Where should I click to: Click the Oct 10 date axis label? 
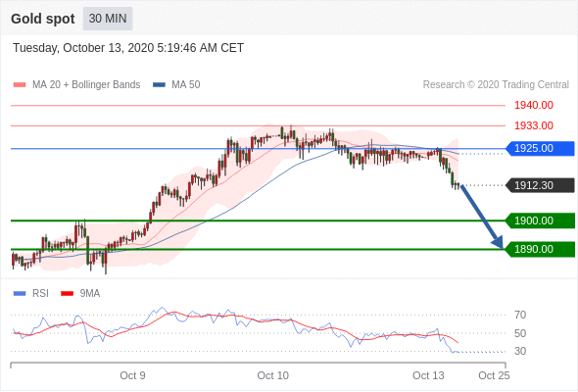(272, 375)
